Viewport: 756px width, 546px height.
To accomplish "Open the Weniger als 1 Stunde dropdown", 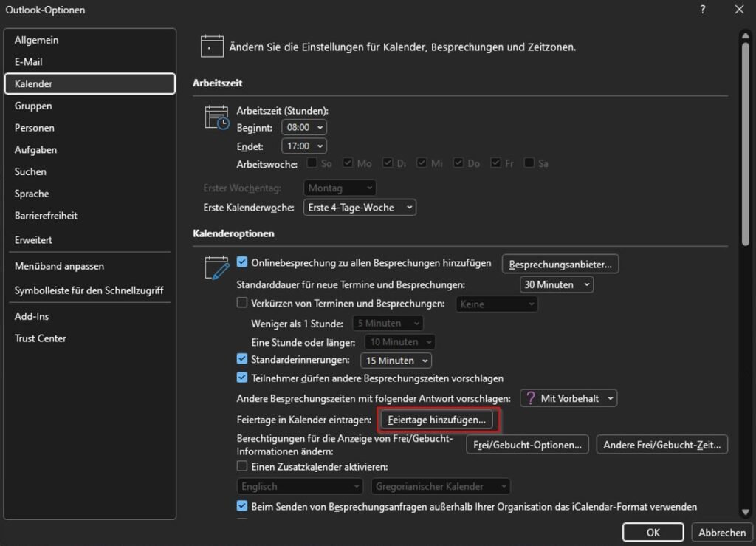I will [x=388, y=323].
